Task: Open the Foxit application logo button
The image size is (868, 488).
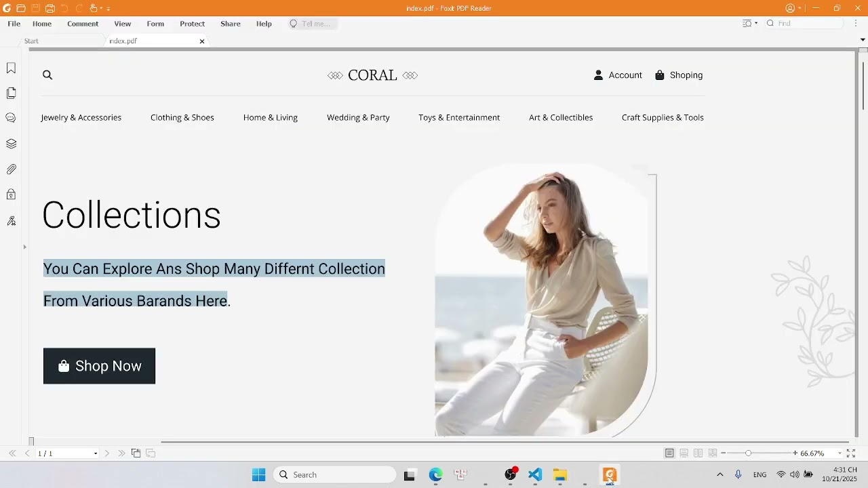Action: pyautogui.click(x=7, y=8)
